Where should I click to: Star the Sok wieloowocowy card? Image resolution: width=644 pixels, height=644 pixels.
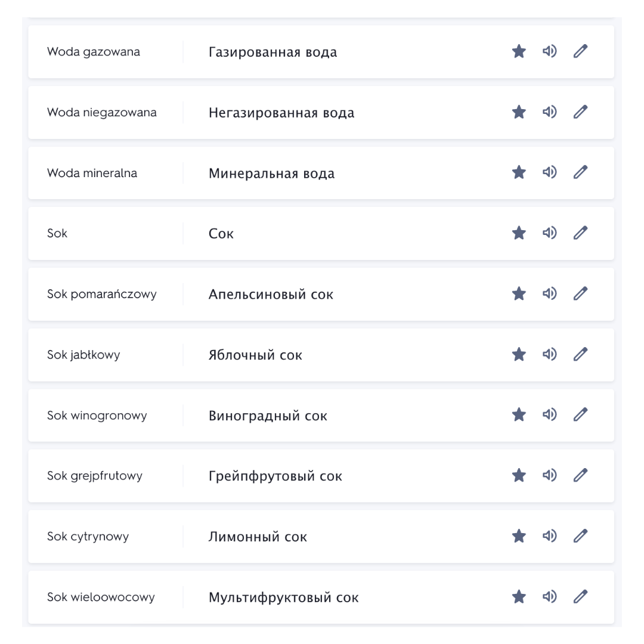[x=519, y=596]
